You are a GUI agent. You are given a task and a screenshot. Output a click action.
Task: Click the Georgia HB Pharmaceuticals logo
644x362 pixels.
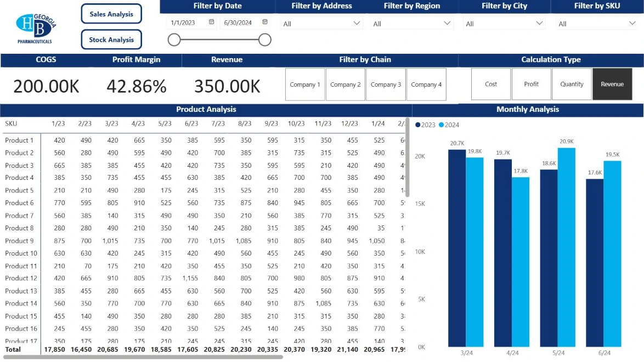coord(36,29)
